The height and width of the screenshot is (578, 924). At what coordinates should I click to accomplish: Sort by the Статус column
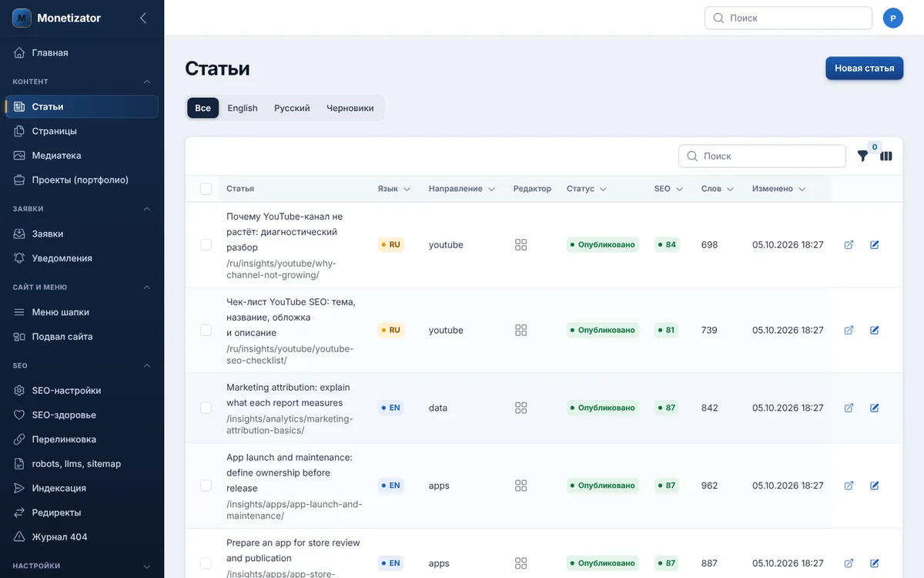pyautogui.click(x=587, y=189)
